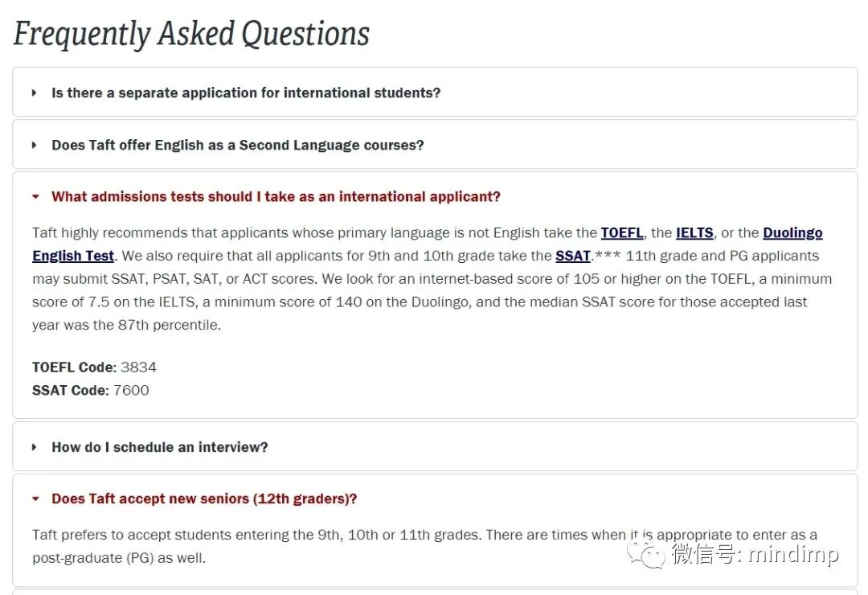
Task: Open the Duolingo English Test link
Action: click(x=792, y=232)
